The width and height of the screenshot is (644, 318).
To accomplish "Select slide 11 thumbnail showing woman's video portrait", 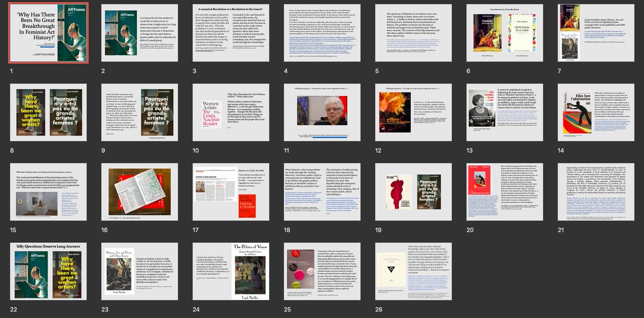I will coord(322,112).
